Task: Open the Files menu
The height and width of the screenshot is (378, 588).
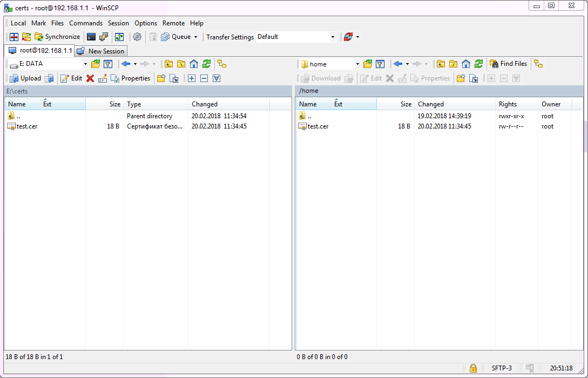Action: point(57,23)
